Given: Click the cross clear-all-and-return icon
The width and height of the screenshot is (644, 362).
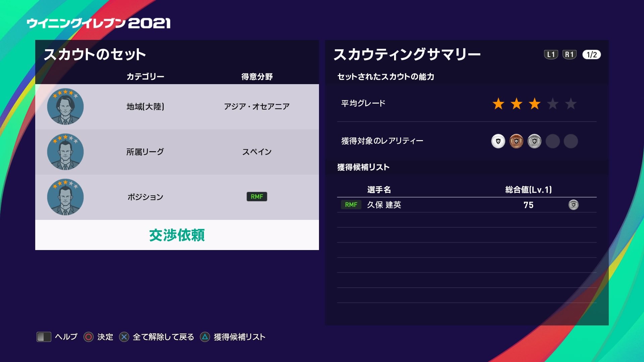Looking at the screenshot, I should 124,337.
